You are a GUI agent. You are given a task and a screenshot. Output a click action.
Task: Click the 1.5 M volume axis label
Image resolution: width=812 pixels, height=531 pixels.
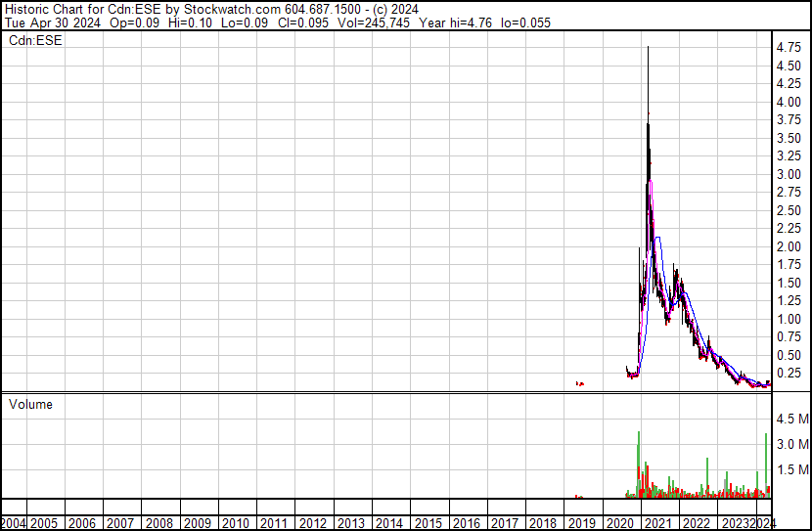(791, 470)
